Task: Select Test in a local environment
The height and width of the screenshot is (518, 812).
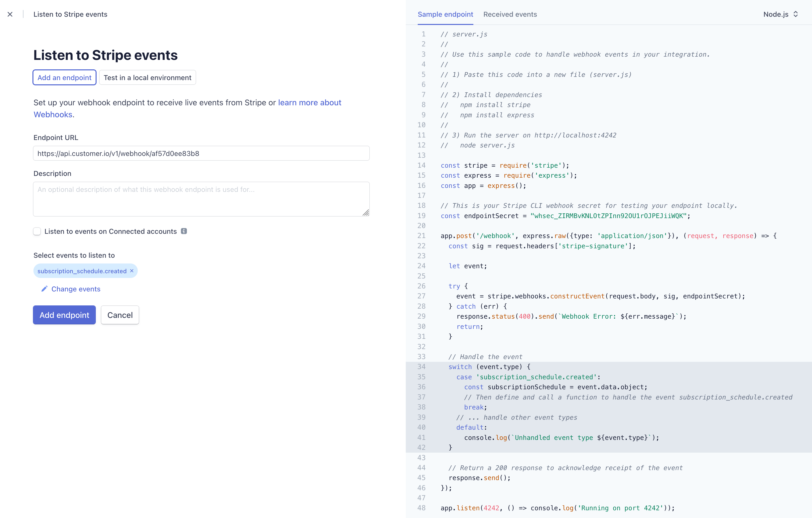Action: pyautogui.click(x=147, y=78)
